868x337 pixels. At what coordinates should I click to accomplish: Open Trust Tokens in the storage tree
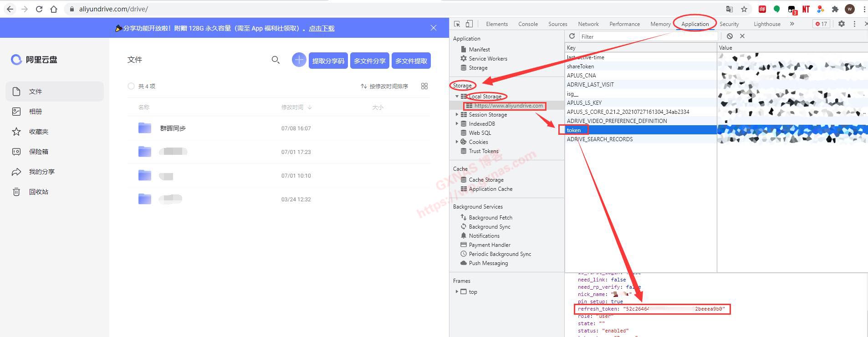484,151
